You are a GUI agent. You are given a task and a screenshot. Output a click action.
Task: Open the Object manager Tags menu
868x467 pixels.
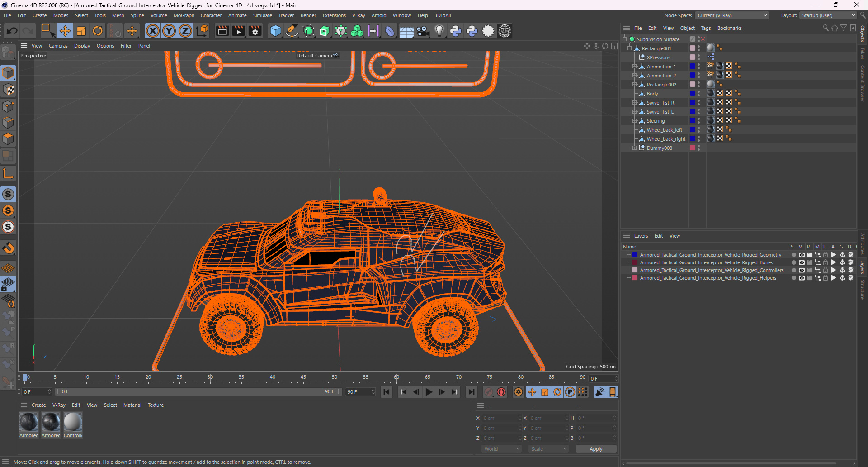click(706, 28)
